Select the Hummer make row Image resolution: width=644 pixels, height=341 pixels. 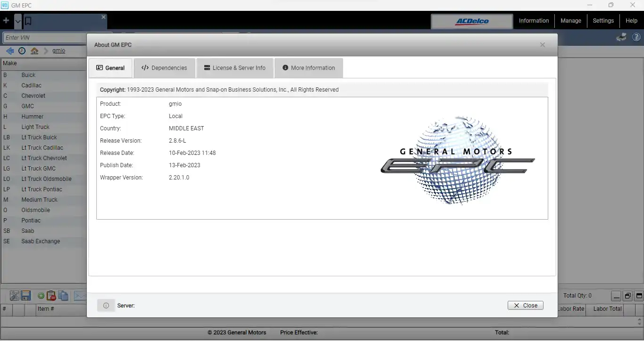pos(44,117)
